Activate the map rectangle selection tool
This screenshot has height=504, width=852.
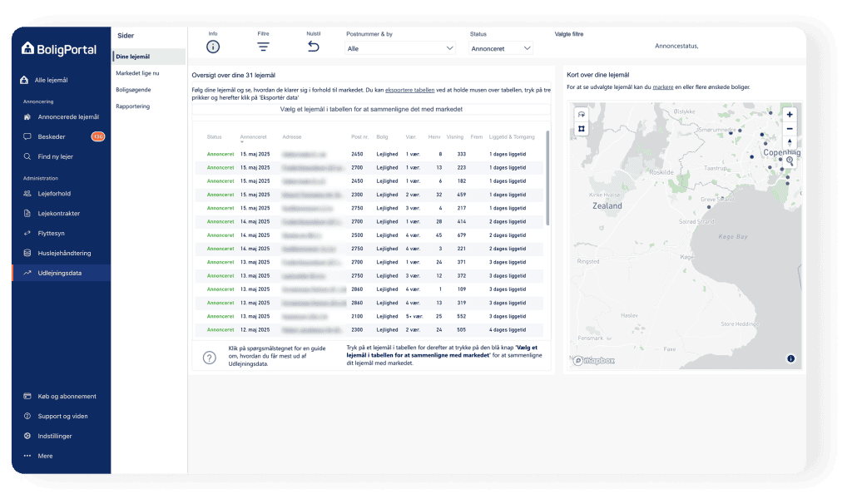pos(581,128)
